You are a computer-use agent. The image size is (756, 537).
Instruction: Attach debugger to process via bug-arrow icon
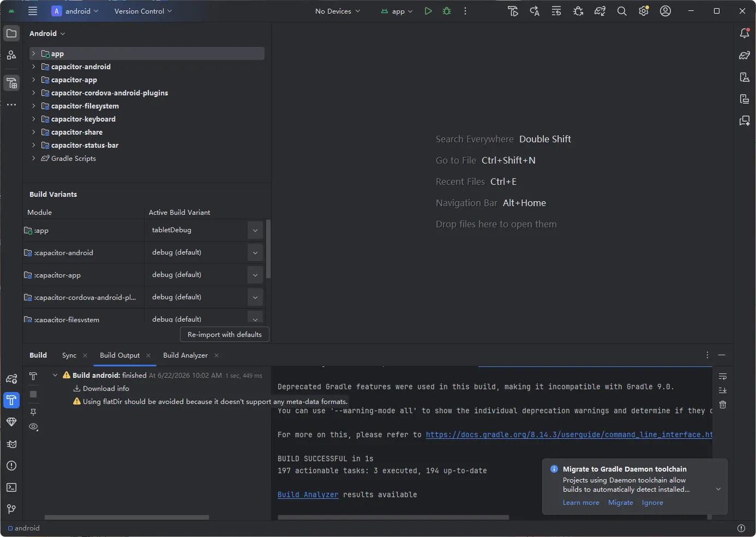point(578,11)
